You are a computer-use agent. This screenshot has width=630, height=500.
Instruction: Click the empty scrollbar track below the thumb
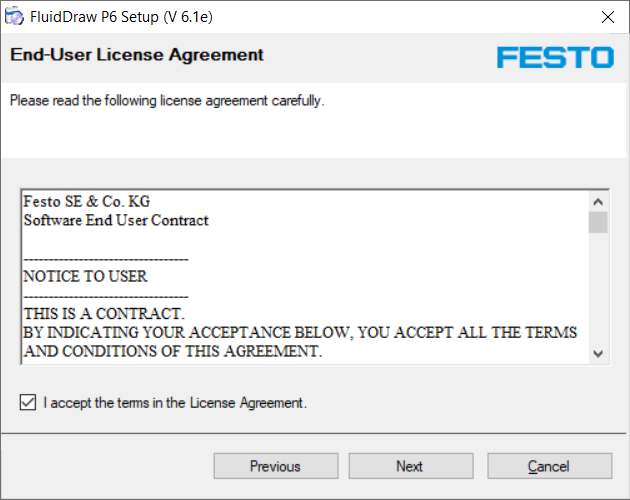point(598,288)
